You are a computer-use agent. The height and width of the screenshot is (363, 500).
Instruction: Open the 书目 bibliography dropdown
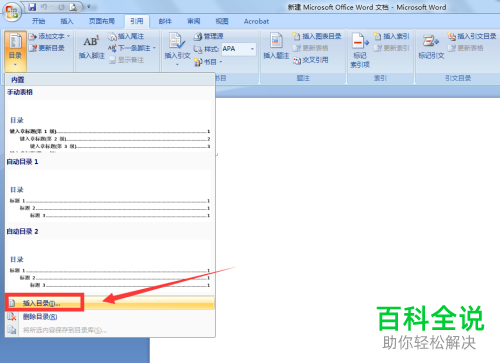(x=208, y=62)
